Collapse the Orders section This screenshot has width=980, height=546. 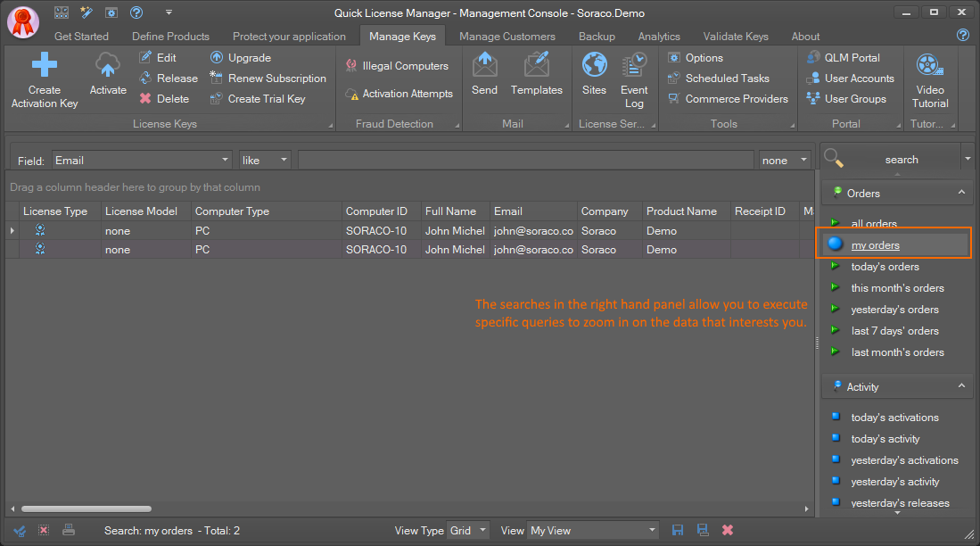pos(961,193)
